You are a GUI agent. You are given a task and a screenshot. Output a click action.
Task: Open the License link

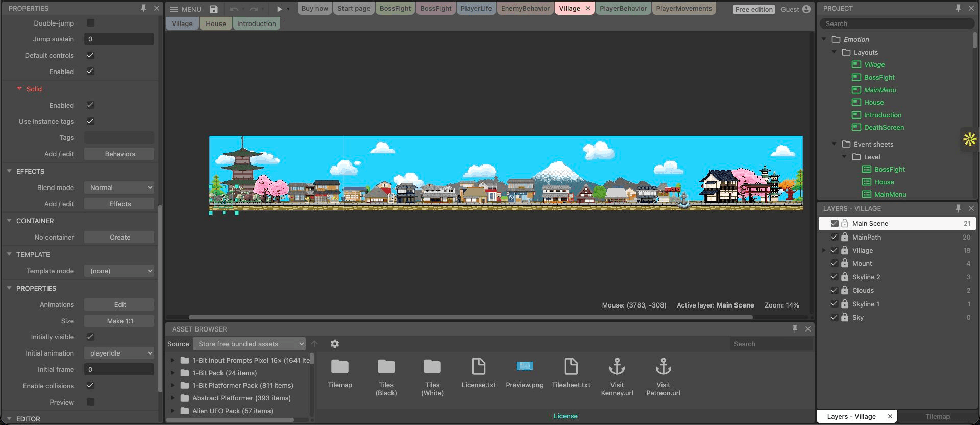pos(566,416)
